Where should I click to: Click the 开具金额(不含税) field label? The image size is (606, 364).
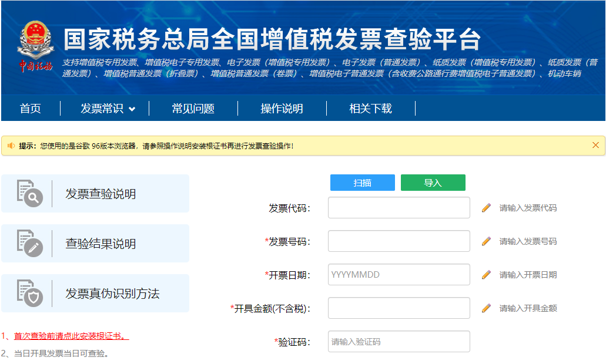pyautogui.click(x=270, y=308)
